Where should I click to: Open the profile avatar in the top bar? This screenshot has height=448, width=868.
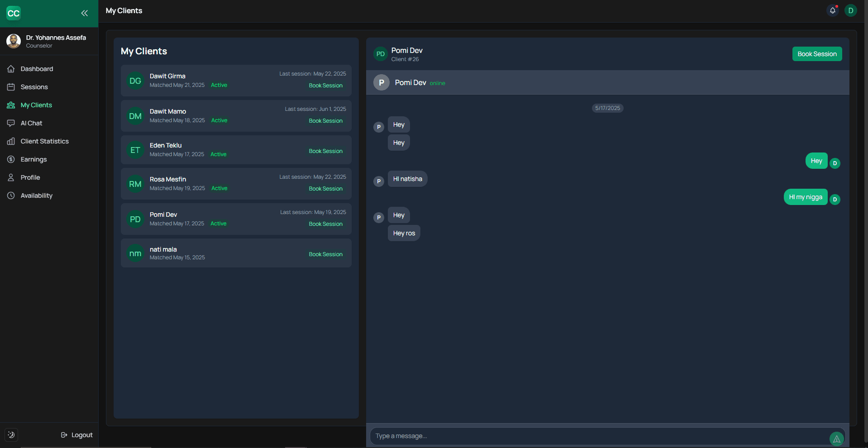(850, 10)
